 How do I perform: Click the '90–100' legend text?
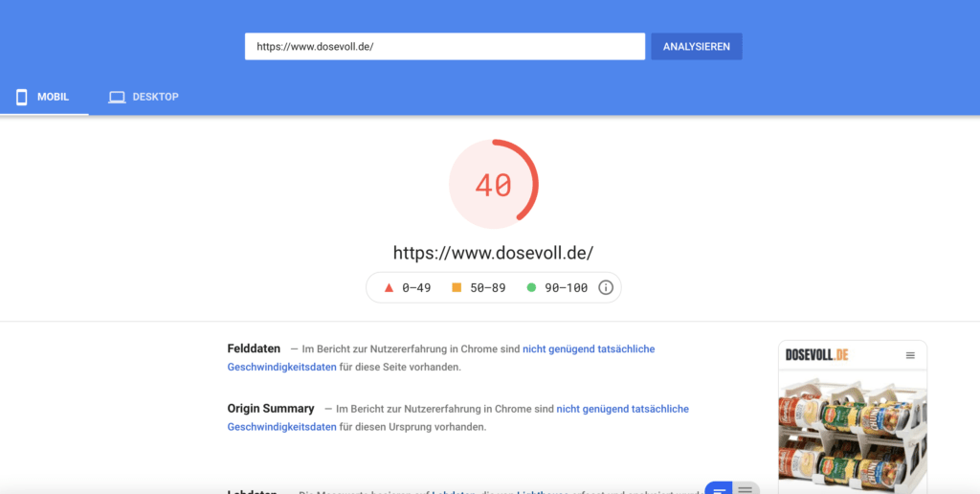point(567,287)
